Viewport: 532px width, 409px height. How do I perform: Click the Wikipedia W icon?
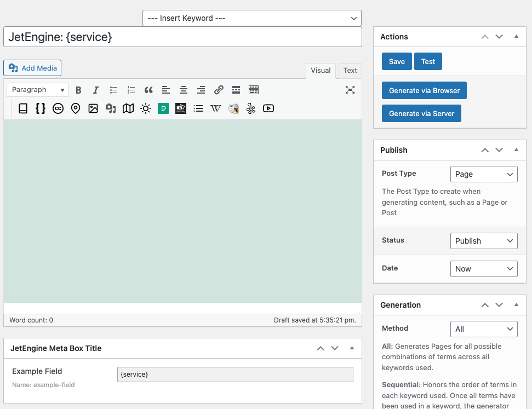[x=216, y=108]
